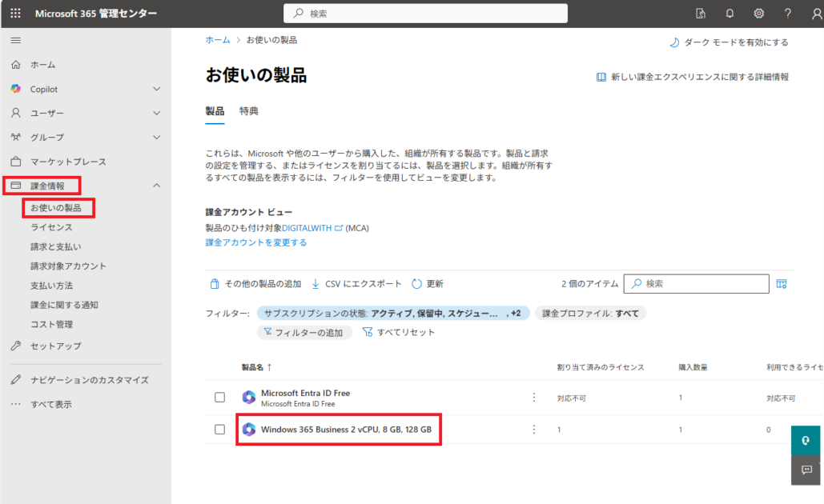Click 購入数量 column header
The height and width of the screenshot is (504, 824).
(x=693, y=367)
